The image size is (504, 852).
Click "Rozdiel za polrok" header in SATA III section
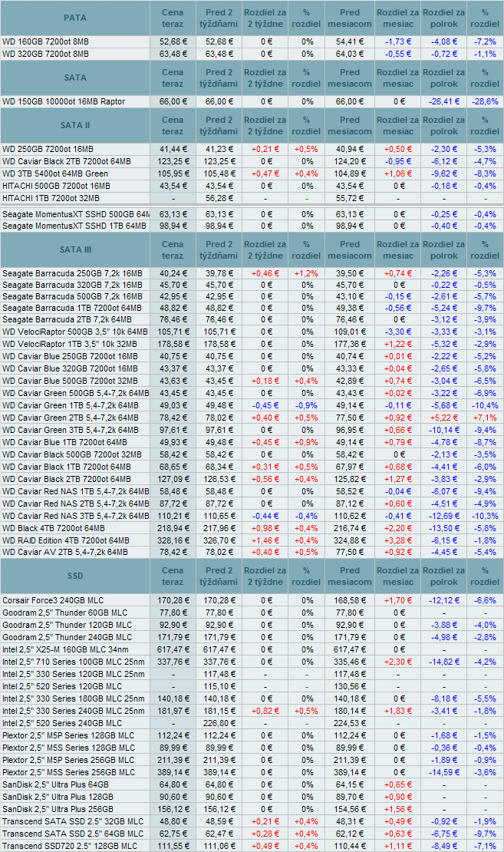point(443,250)
